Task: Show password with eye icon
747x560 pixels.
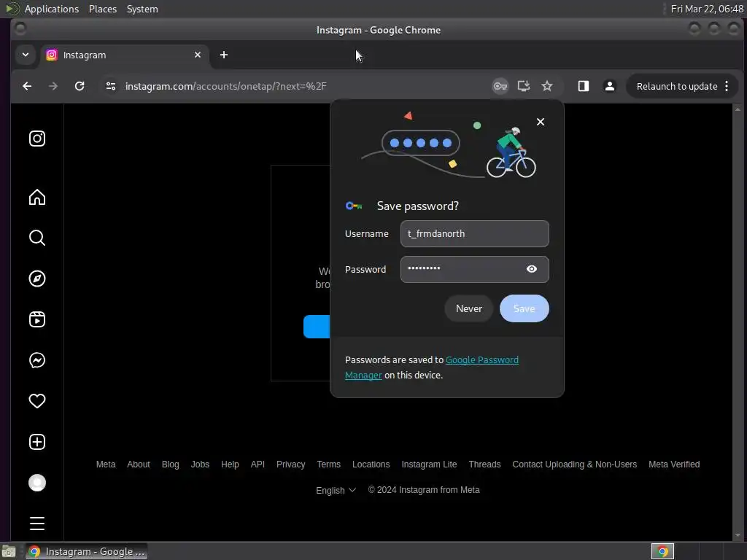Action: (x=532, y=269)
